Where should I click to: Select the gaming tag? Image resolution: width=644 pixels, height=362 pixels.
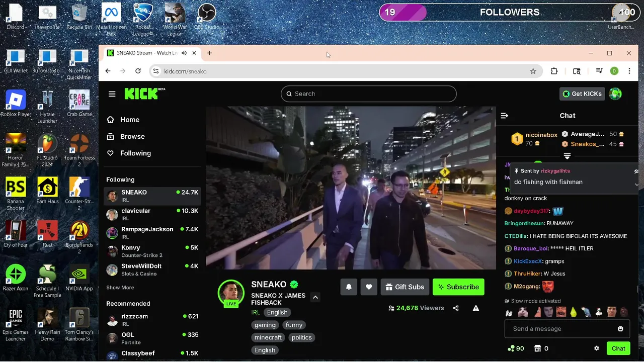coord(265,325)
